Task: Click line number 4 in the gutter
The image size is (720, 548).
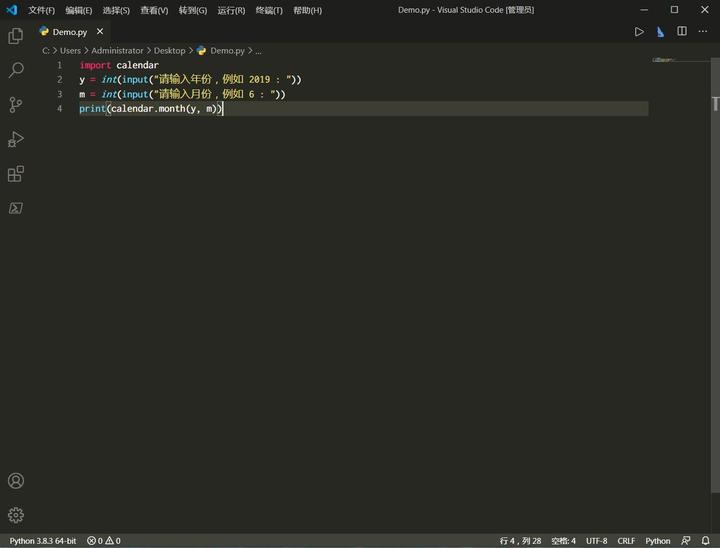Action: 59,108
